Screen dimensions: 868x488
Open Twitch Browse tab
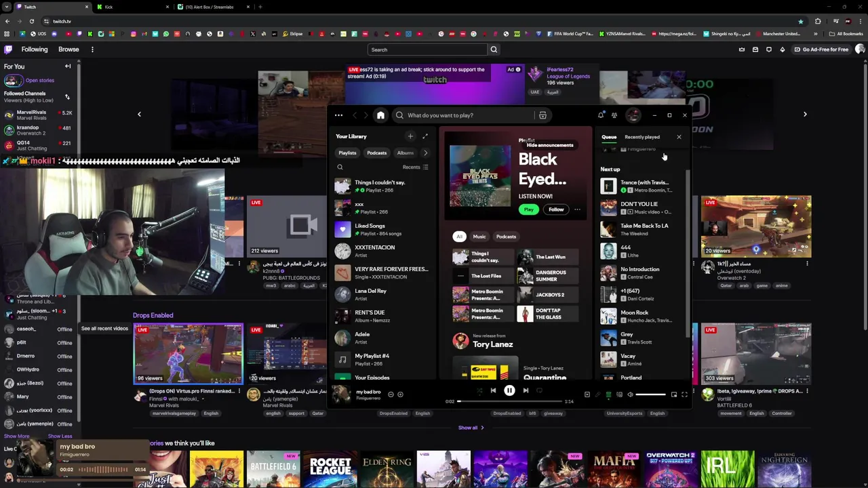coord(68,49)
